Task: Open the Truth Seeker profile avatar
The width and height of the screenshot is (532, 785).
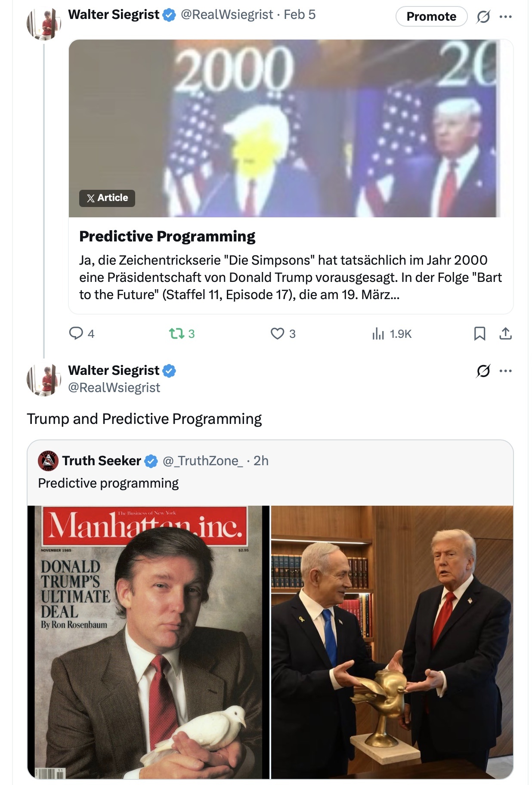Action: (x=48, y=461)
